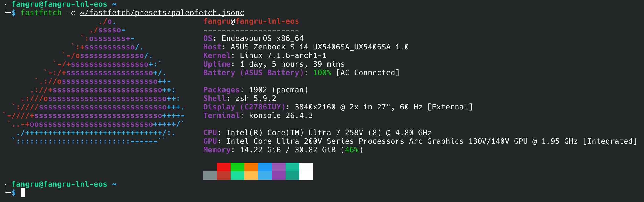
Task: Click the paleofetch.jsonc file path
Action: 162,13
